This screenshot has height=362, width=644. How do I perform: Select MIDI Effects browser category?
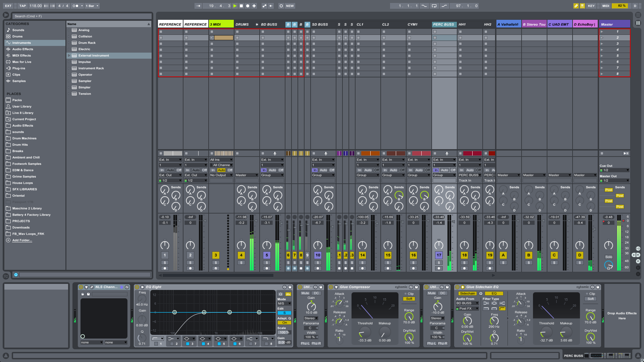pyautogui.click(x=21, y=55)
